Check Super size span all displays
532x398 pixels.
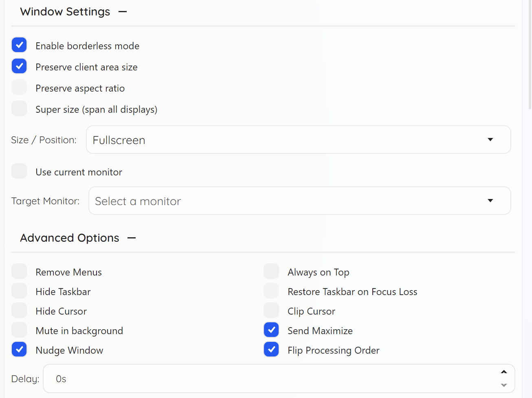[19, 109]
